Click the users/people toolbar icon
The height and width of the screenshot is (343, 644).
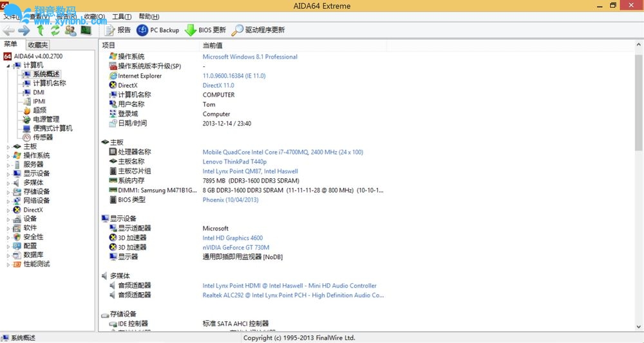(x=71, y=30)
